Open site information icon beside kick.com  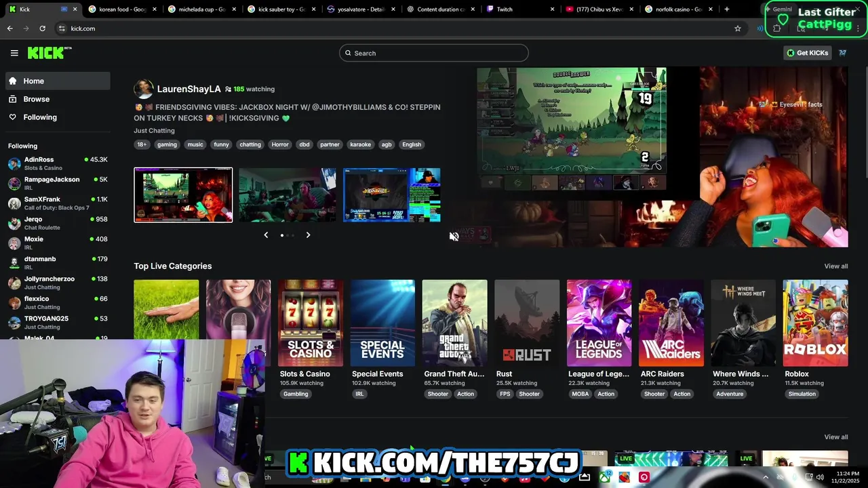[62, 28]
